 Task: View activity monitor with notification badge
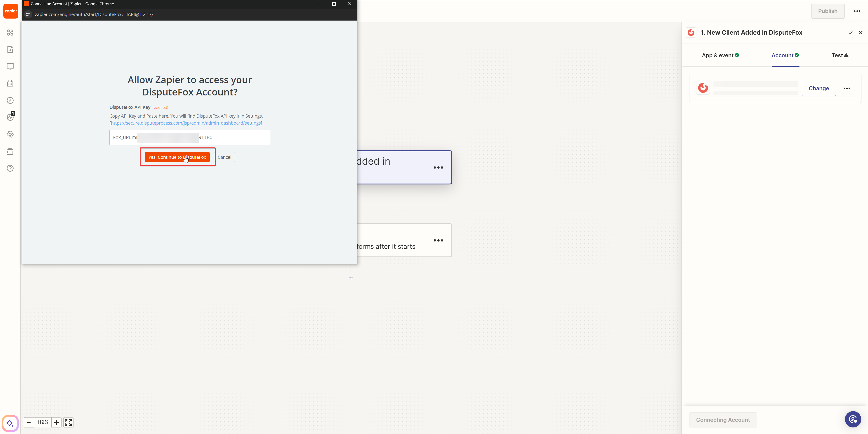(10, 117)
